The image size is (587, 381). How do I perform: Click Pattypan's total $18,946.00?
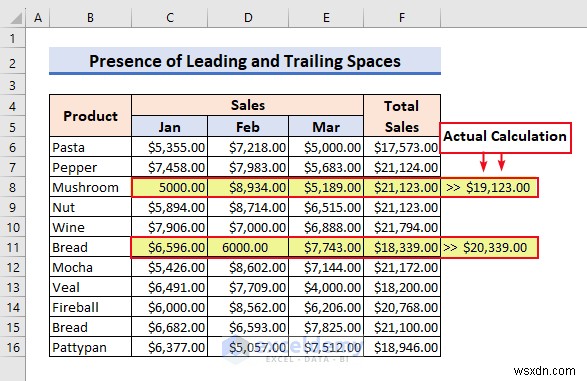pos(402,347)
